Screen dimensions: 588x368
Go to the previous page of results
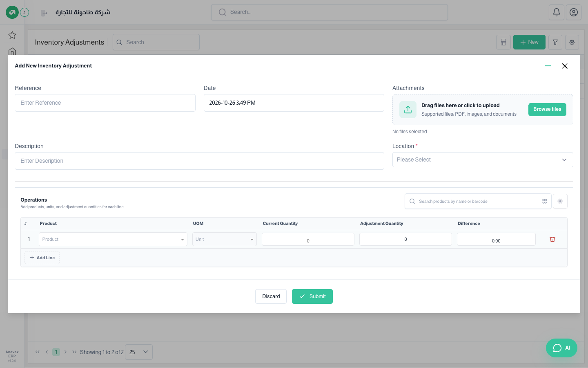[47, 352]
